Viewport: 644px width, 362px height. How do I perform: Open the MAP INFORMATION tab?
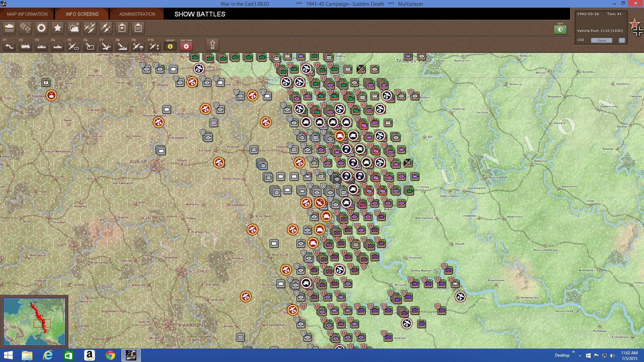pos(27,14)
